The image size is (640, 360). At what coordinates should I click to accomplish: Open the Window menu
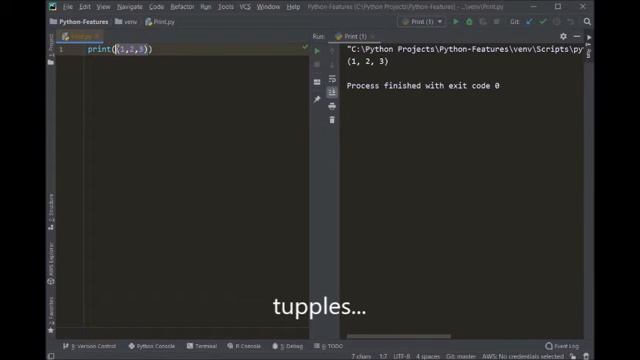point(268,7)
